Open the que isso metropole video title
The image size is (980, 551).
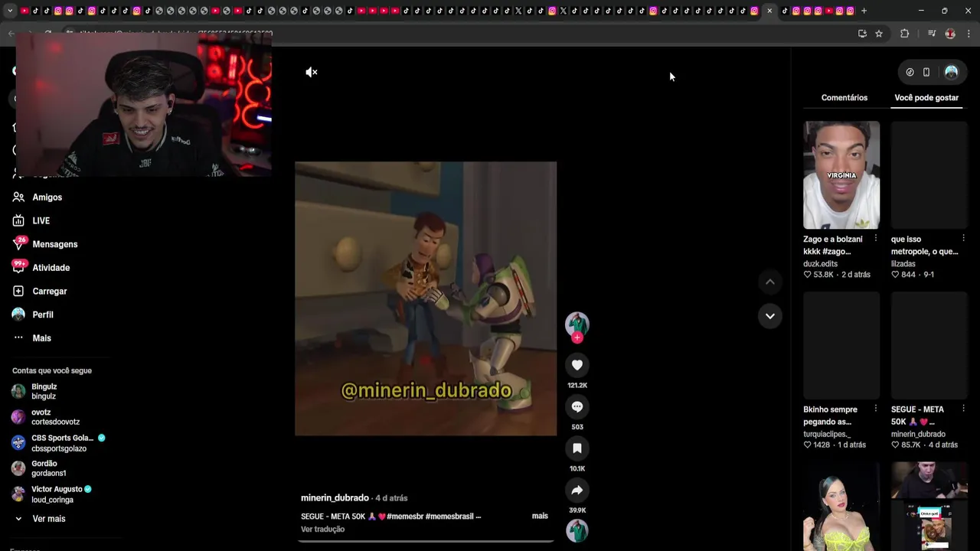[x=924, y=246]
